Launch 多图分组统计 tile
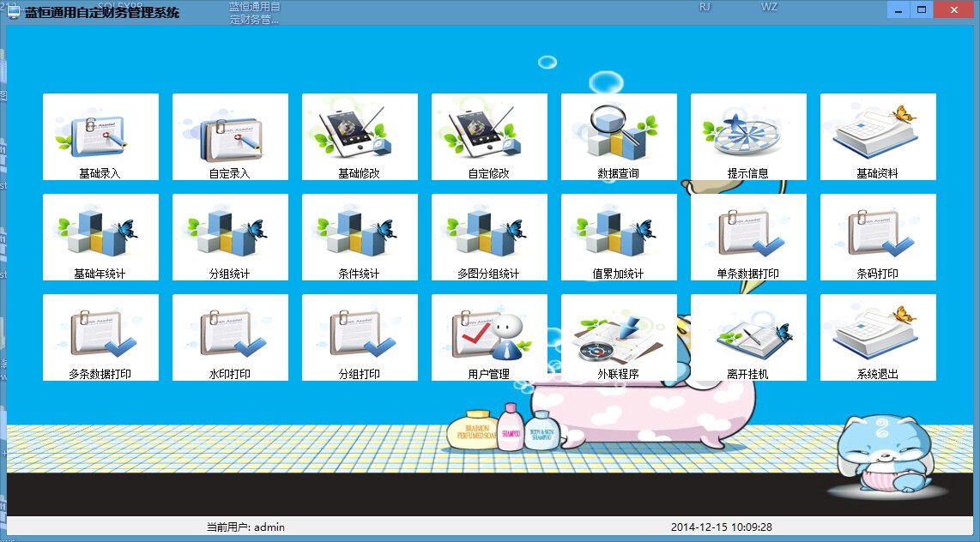 489,238
